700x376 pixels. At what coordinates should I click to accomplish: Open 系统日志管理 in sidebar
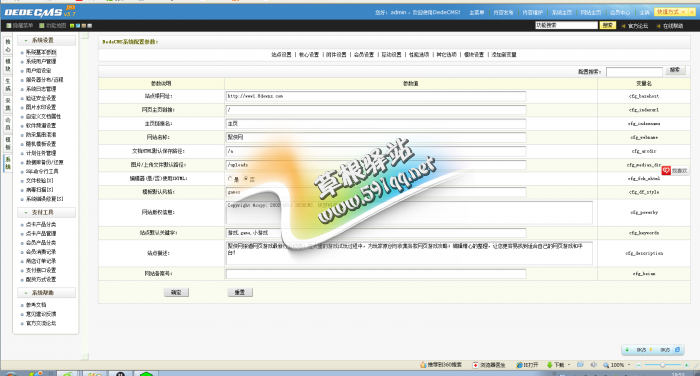41,89
